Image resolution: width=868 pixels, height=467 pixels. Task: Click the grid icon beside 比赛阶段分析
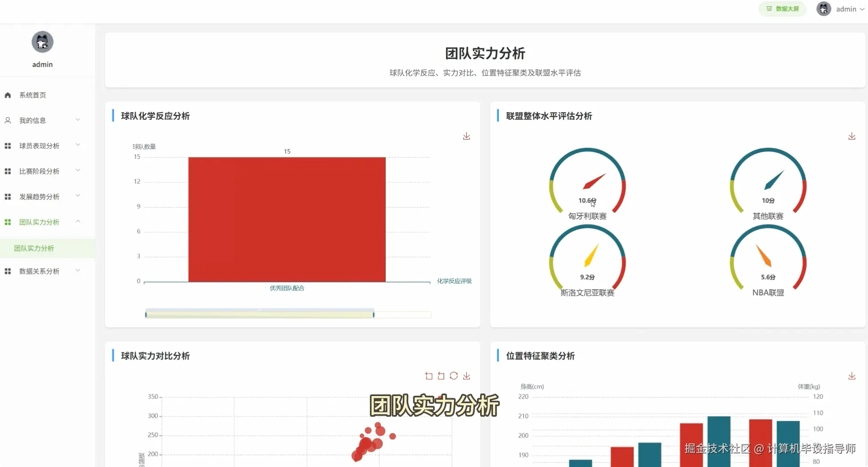[x=8, y=171]
